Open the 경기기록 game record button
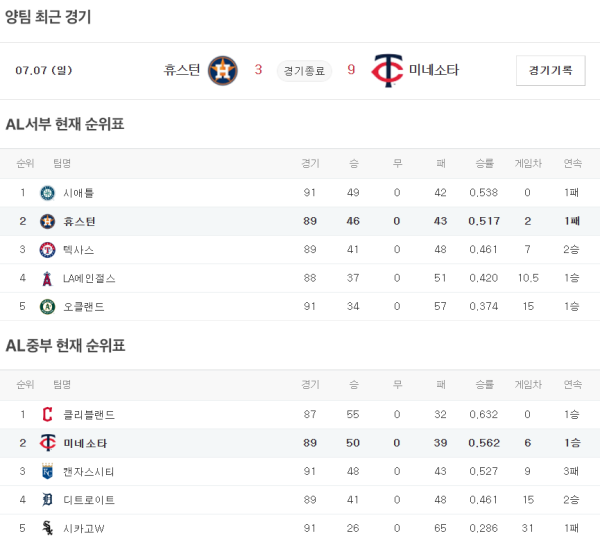Screen dimensions: 600x554 (x=550, y=70)
